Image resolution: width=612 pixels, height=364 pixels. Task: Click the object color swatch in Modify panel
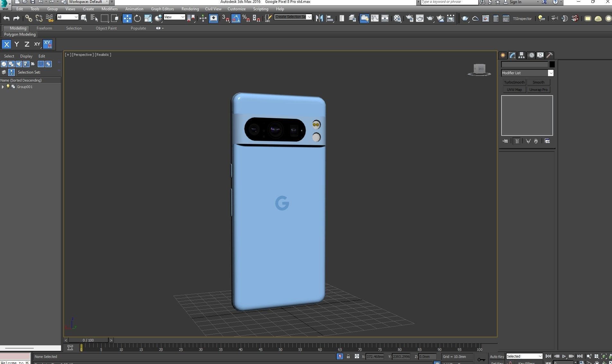click(x=552, y=64)
